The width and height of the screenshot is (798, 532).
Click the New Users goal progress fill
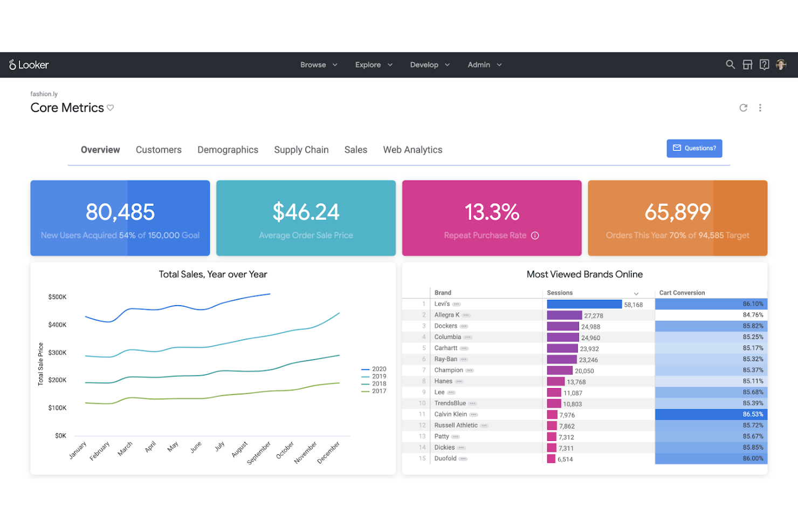coord(80,218)
